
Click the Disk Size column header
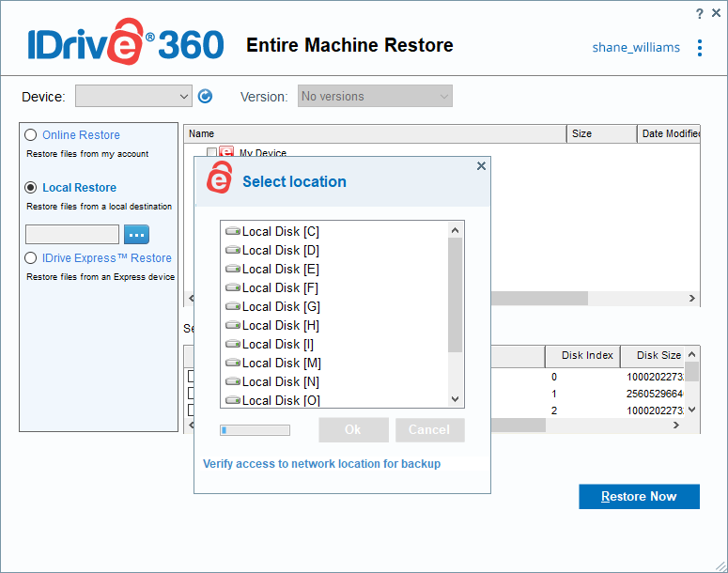click(658, 355)
